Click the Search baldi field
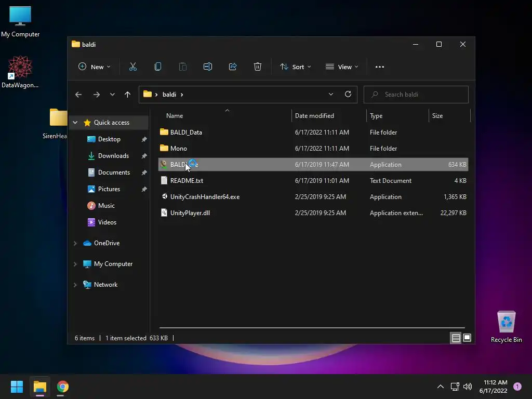The height and width of the screenshot is (399, 532). pyautogui.click(x=416, y=95)
